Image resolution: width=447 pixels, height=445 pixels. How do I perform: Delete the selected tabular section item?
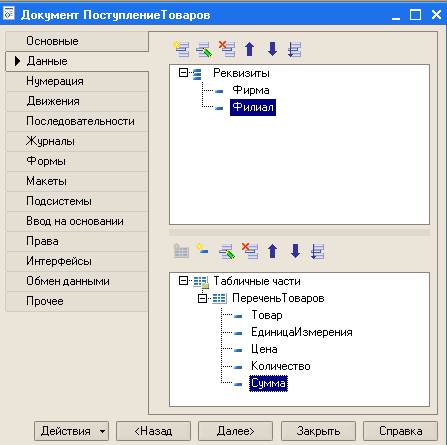[250, 251]
